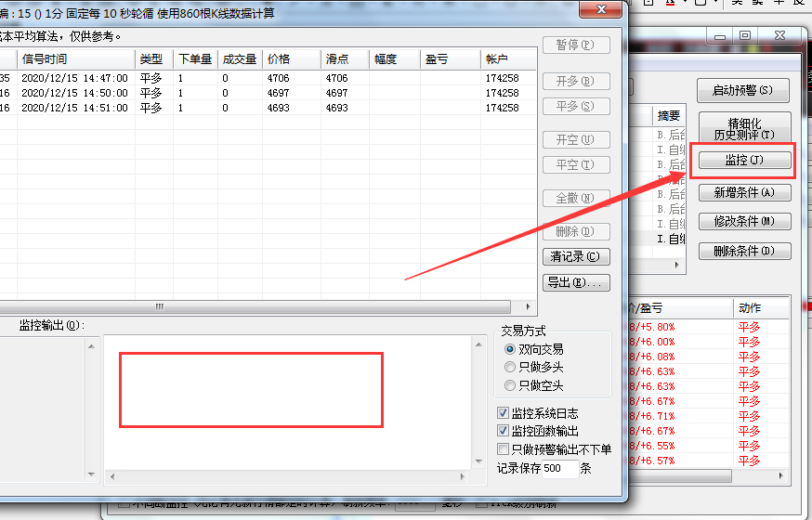Viewport: 812px width, 520px height.
Task: Open 精细化历史测评(T) in background window
Action: [x=745, y=129]
